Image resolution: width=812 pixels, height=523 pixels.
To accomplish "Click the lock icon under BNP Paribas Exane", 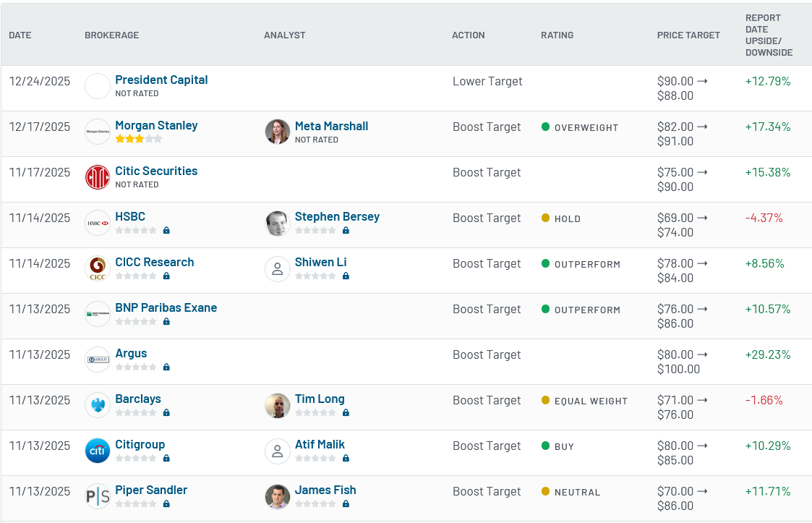I will click(166, 321).
